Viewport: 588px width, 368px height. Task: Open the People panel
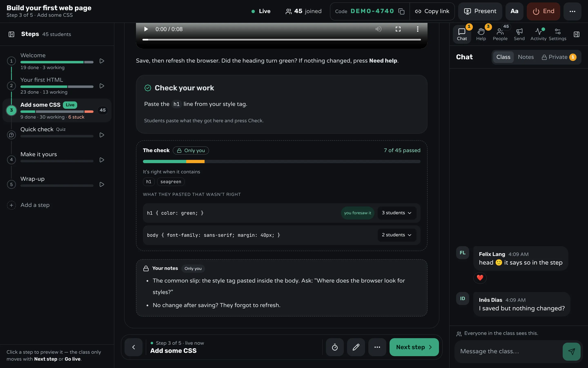point(500,34)
